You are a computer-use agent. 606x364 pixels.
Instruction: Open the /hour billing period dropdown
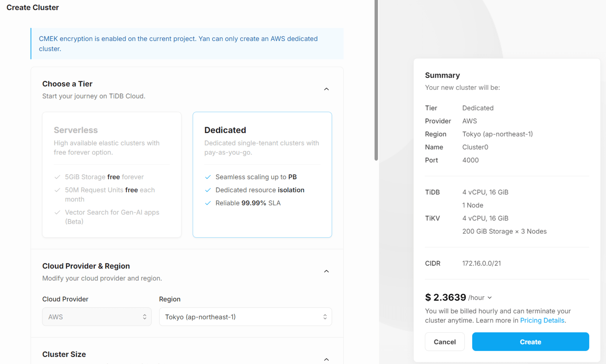(480, 298)
